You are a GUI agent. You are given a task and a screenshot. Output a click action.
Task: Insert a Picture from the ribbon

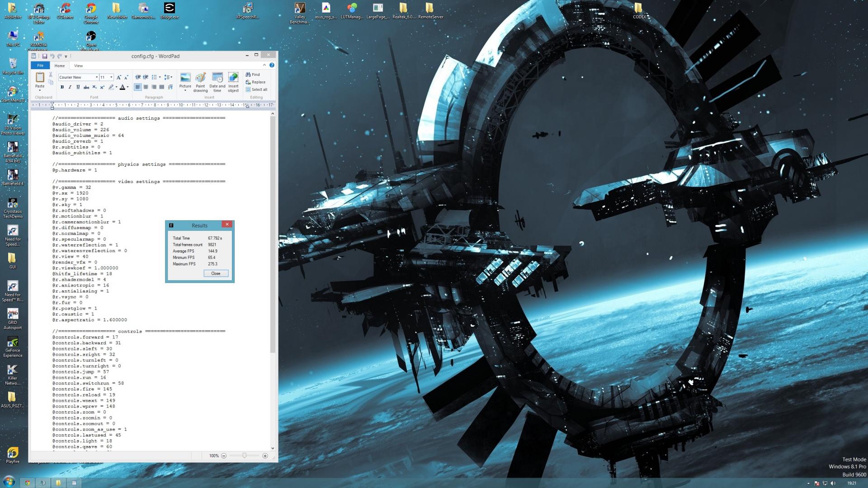coord(185,82)
